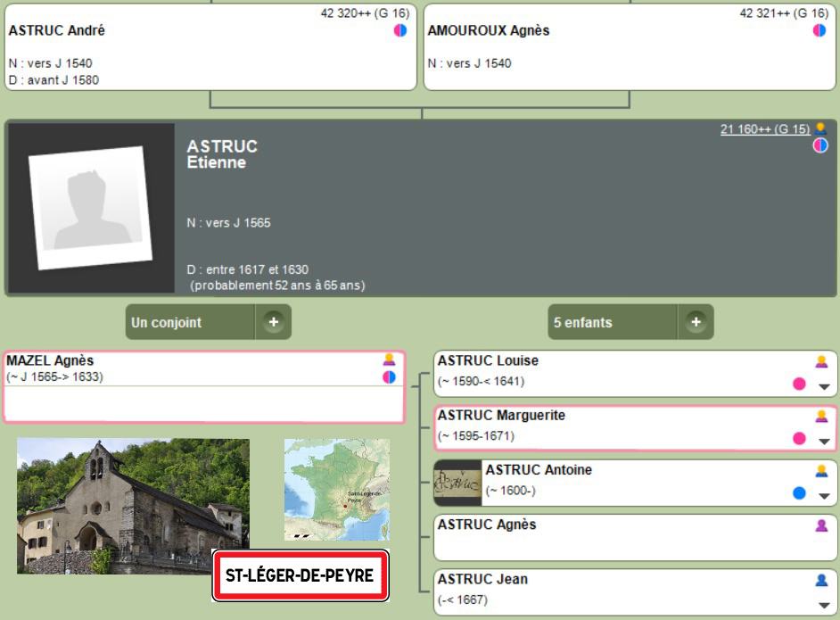Click the pink gender dot for ASTRUC Marguerite
Viewport: 840px width, 620px height.
(799, 438)
